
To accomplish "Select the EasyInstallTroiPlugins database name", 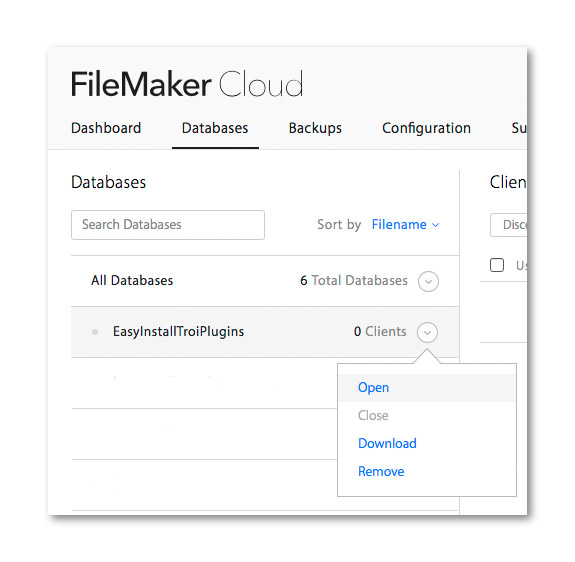I will point(178,331).
